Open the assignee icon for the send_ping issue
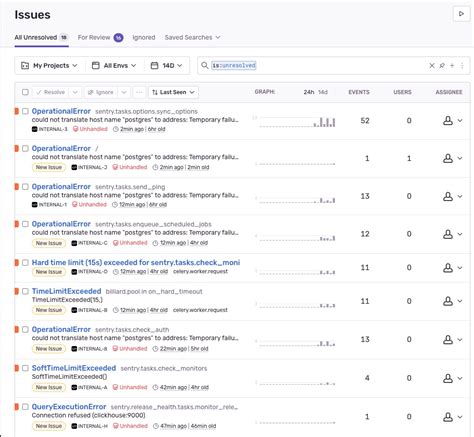This screenshot has height=437, width=474. (x=448, y=196)
